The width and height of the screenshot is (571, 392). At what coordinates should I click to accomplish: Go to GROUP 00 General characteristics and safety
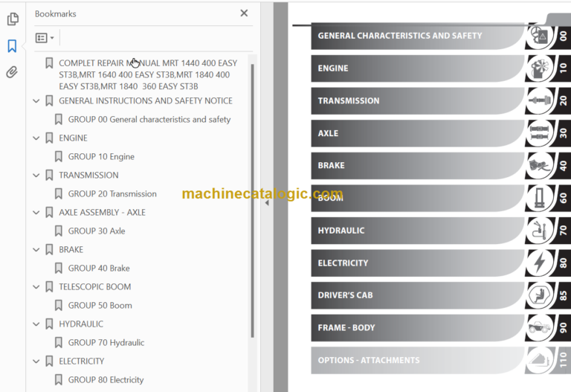tap(149, 120)
